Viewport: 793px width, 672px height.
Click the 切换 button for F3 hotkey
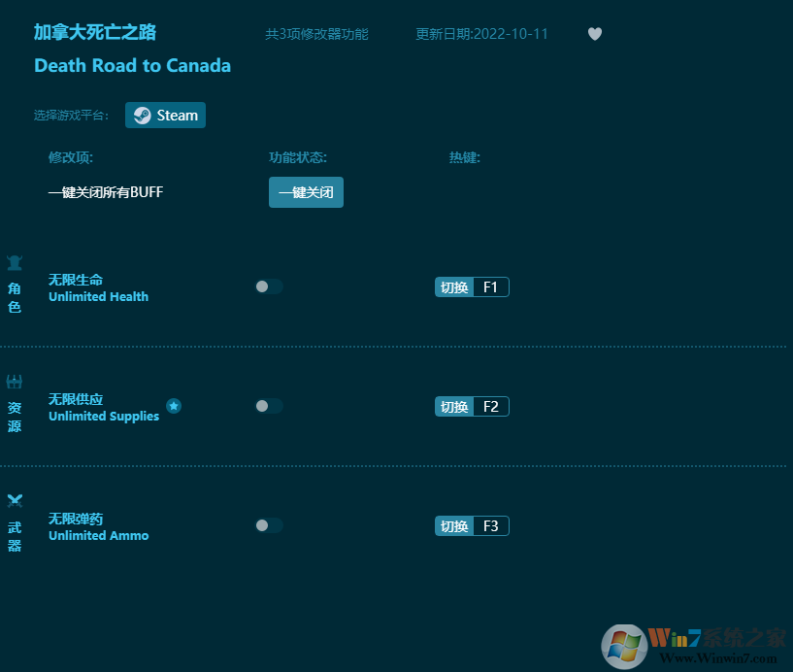[x=454, y=526]
